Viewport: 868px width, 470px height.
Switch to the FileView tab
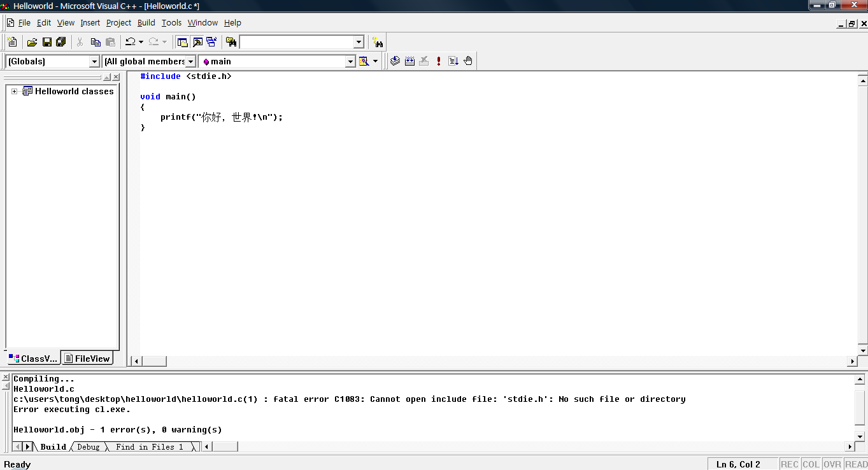87,359
